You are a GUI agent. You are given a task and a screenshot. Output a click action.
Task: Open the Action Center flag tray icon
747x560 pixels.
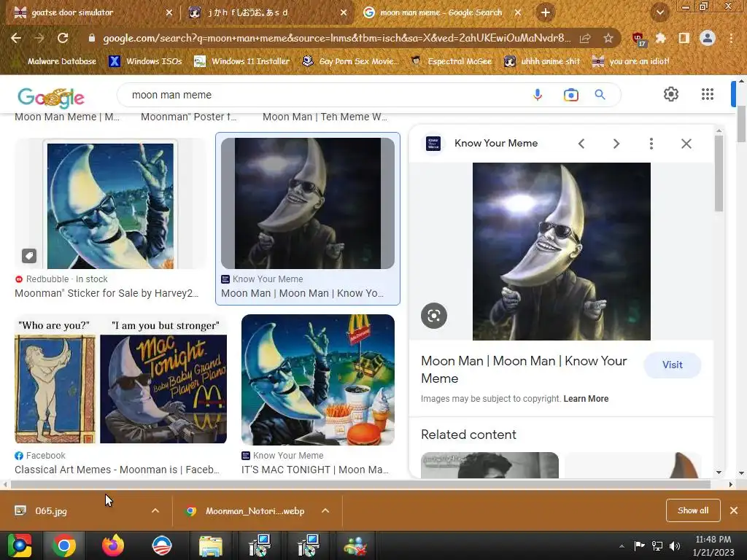639,545
